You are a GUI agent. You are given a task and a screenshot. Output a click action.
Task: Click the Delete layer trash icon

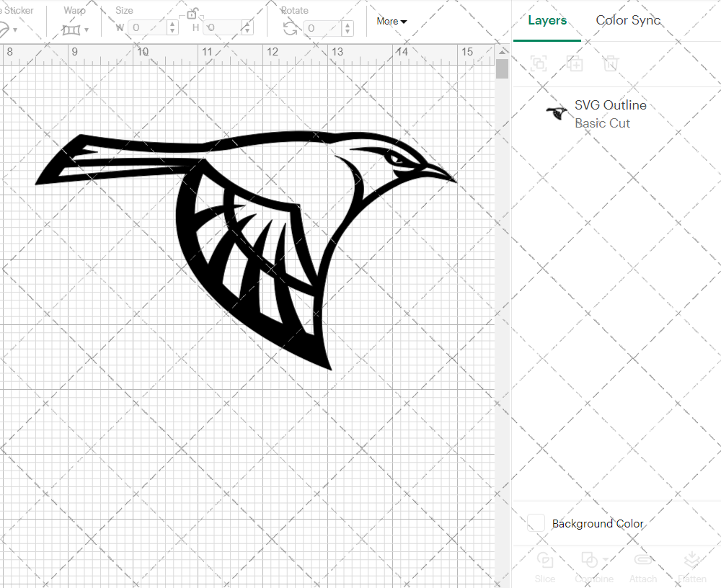611,63
